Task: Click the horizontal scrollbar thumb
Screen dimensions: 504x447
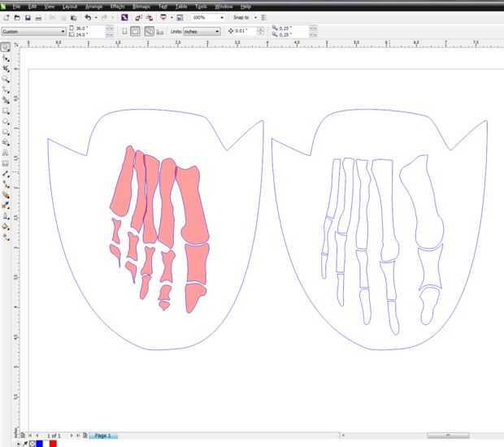Action: (448, 436)
